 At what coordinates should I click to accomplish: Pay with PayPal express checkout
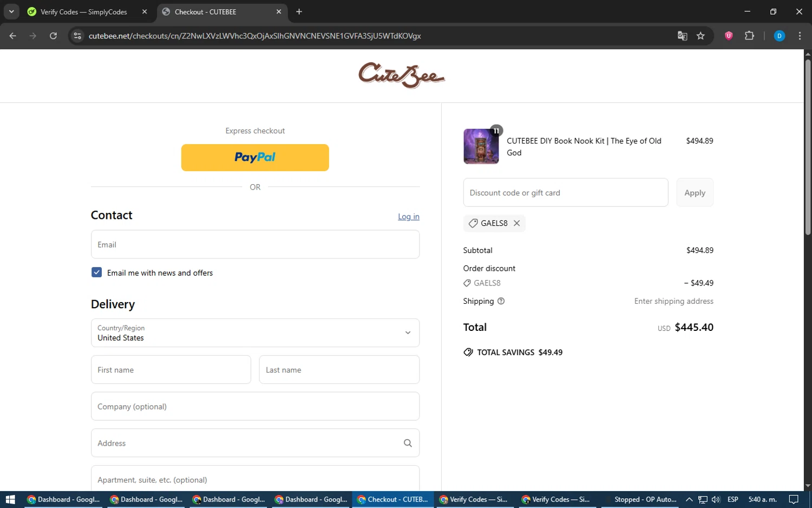coord(255,158)
